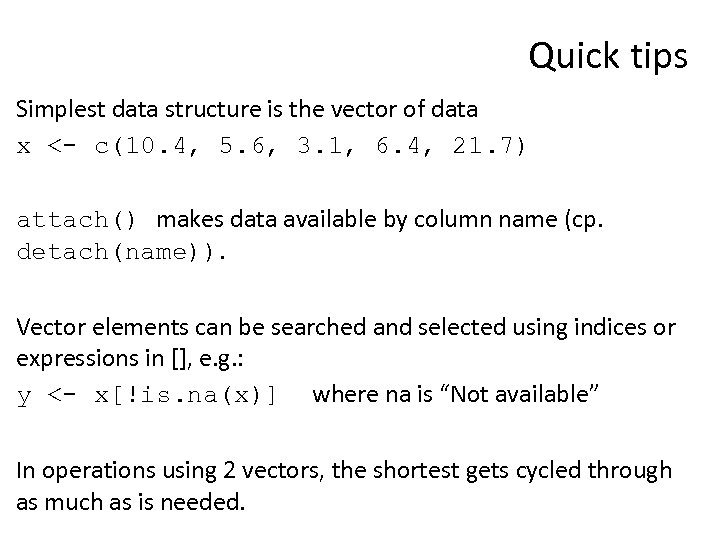This screenshot has height=540, width=720.
Task: Click the "Quick tips" slide title
Action: click(x=608, y=57)
